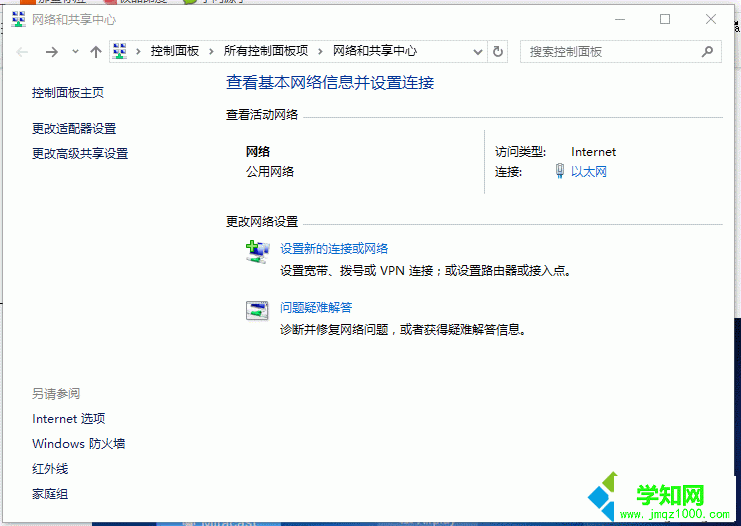The height and width of the screenshot is (526, 741).
Task: Click the new connection setup icon
Action: click(x=258, y=252)
